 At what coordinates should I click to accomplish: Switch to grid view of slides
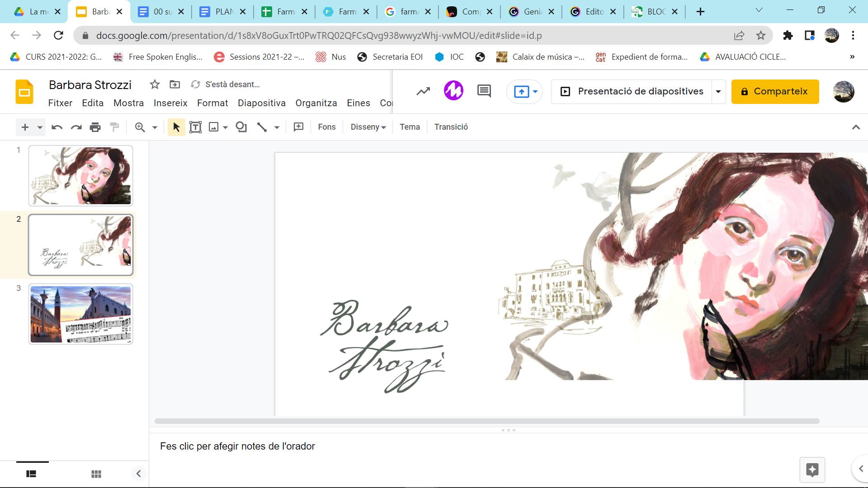(96, 474)
